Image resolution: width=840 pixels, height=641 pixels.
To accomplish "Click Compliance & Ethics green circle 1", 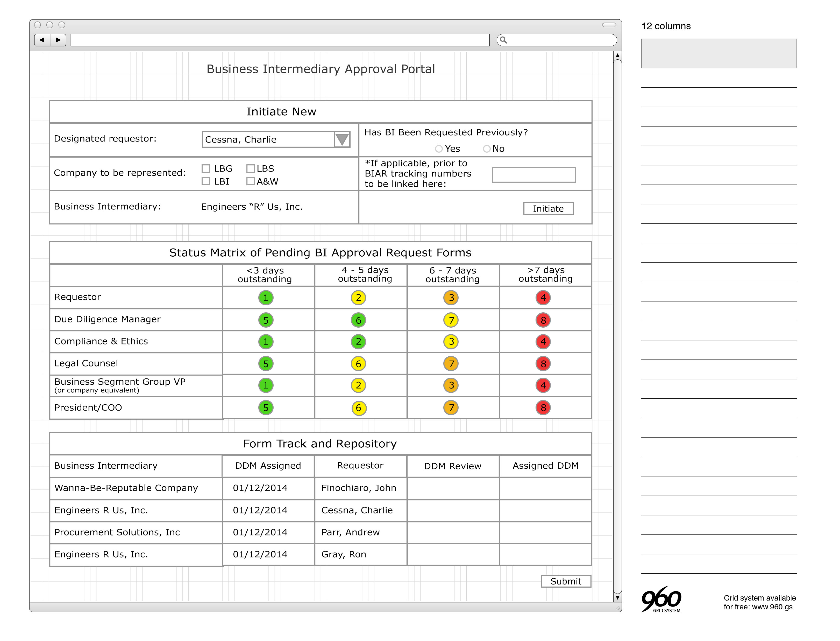I will [266, 341].
